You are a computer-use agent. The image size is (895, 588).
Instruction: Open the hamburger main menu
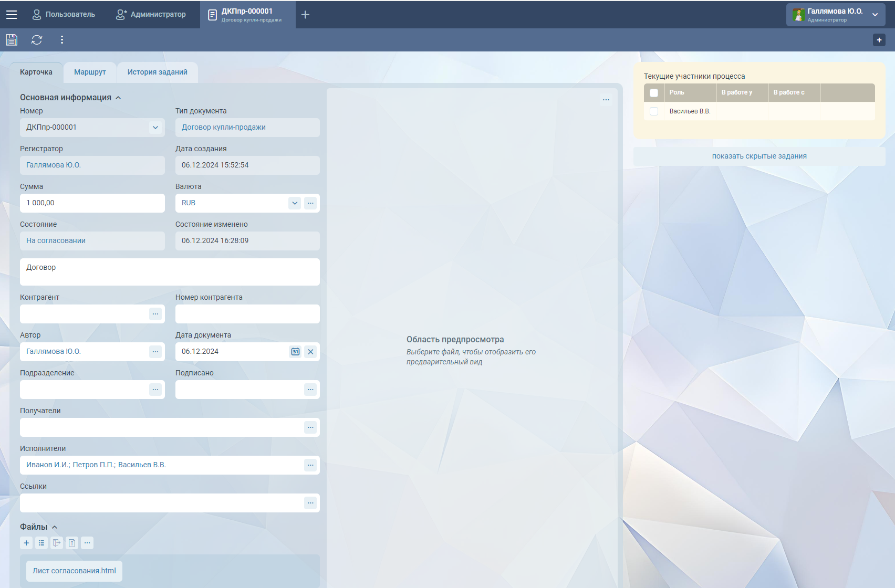[12, 15]
